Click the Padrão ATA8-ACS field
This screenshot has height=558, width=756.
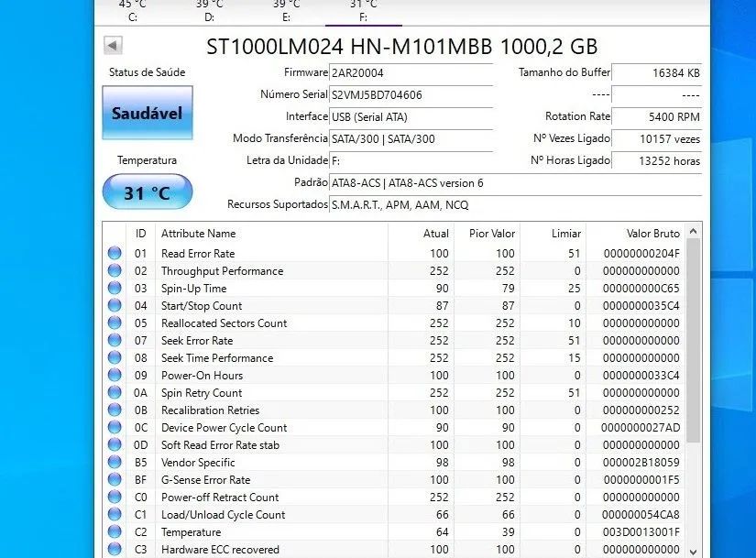coord(515,183)
